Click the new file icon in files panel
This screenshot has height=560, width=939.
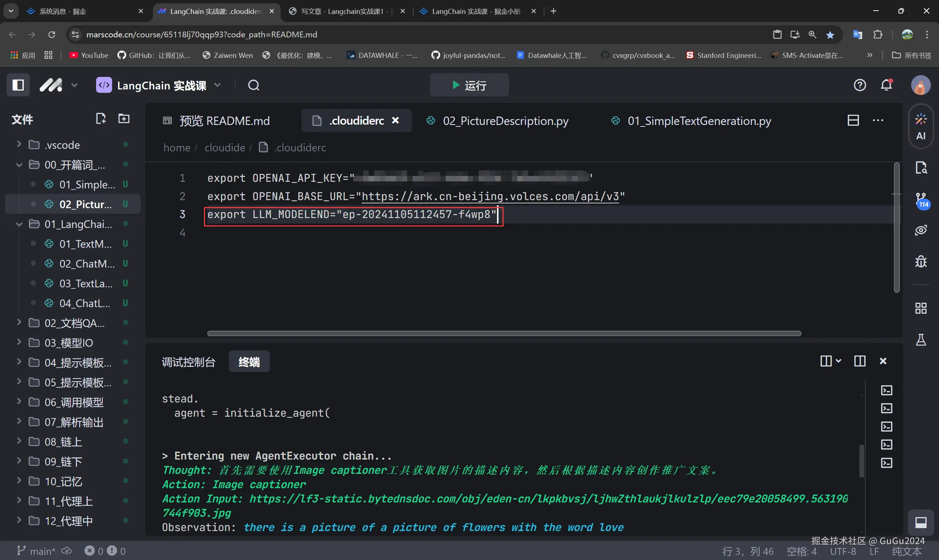pyautogui.click(x=101, y=119)
